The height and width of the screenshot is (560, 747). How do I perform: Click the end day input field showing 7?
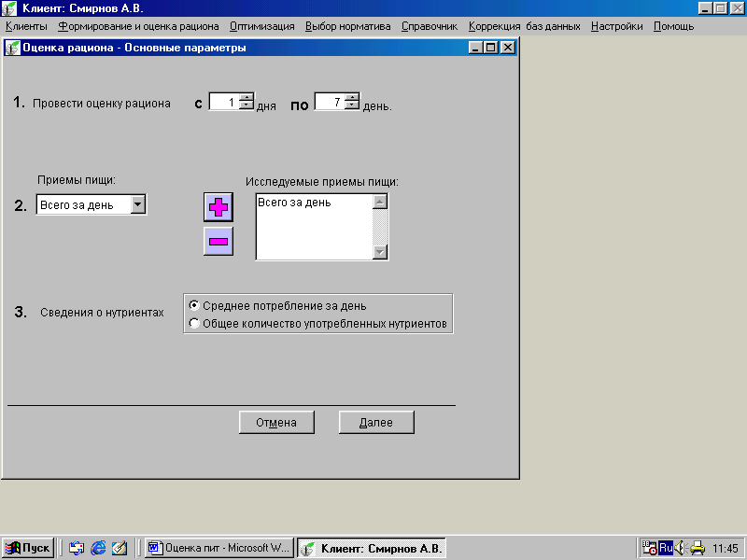click(x=330, y=102)
